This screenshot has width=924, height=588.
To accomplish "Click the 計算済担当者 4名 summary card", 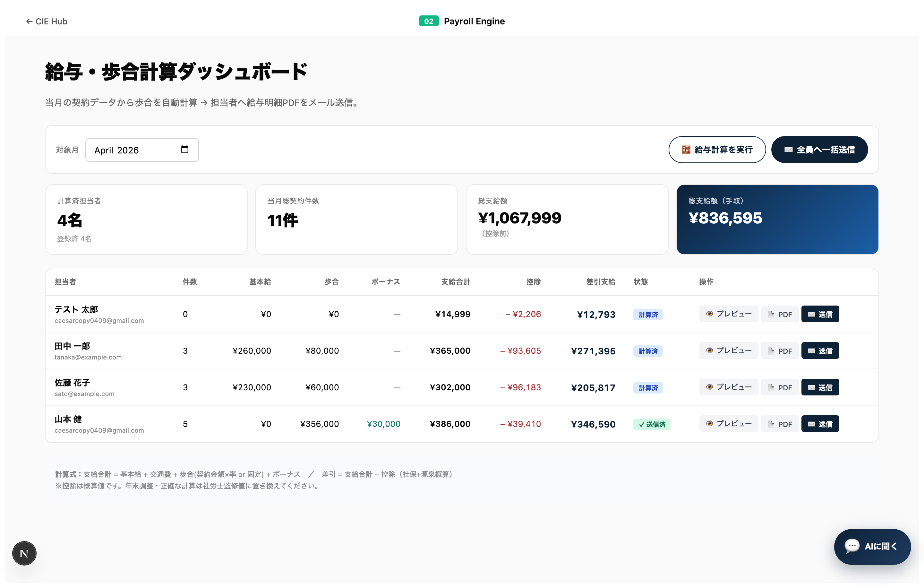I will 146,220.
